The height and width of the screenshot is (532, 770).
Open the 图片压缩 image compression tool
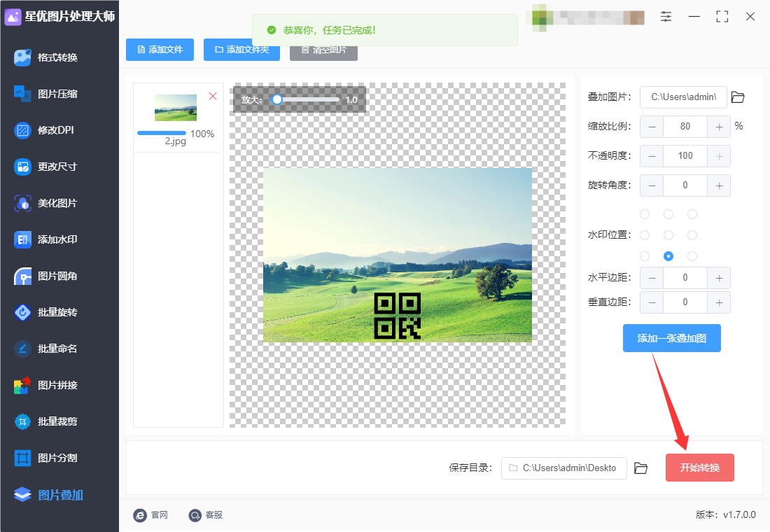(x=45, y=94)
